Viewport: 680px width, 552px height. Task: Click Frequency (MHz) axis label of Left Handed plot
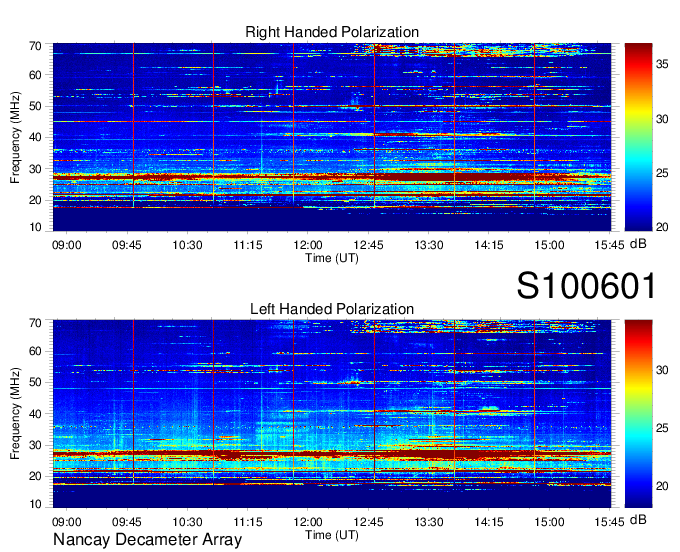(15, 414)
